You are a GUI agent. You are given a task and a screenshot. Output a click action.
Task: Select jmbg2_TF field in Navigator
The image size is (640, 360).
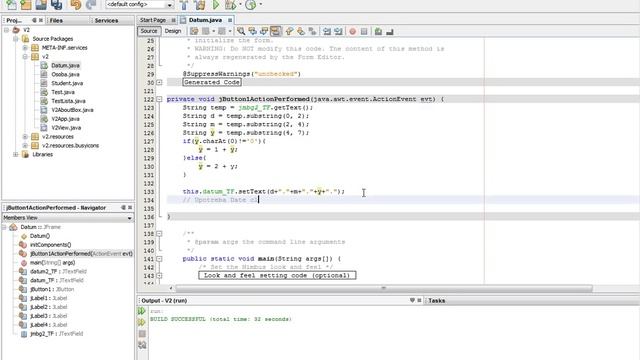coord(56,333)
